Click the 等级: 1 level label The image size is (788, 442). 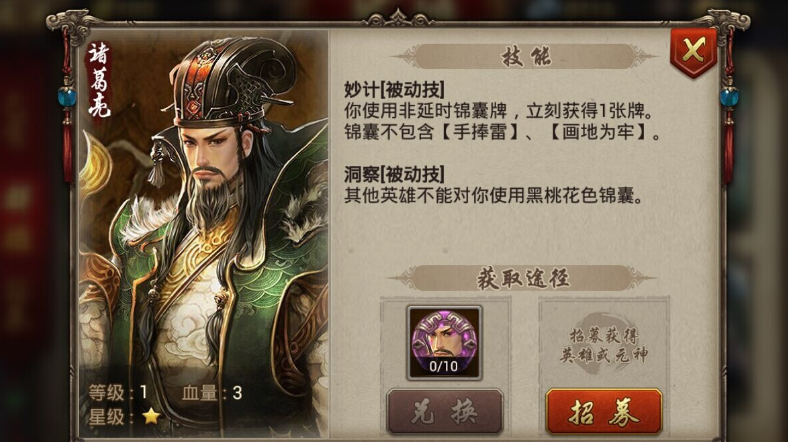point(119,392)
